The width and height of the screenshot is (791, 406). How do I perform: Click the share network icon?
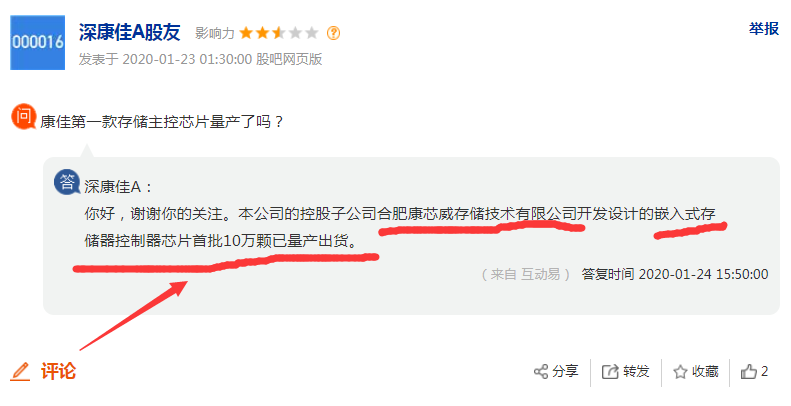541,372
